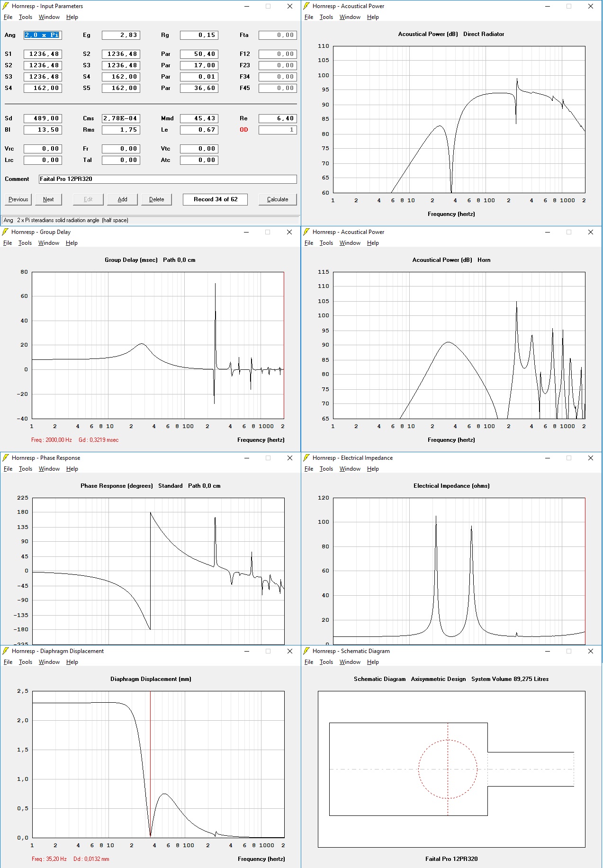Click the Eg field with 2,83

[x=121, y=35]
